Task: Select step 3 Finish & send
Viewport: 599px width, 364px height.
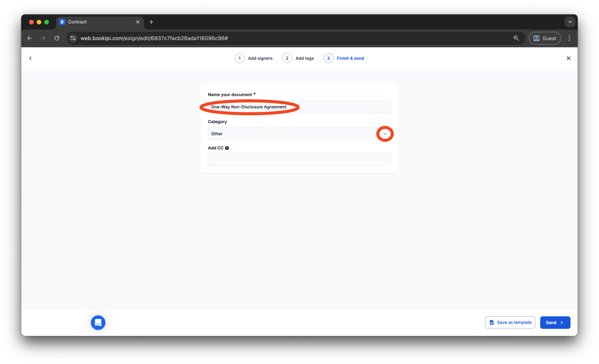Action: pos(344,58)
